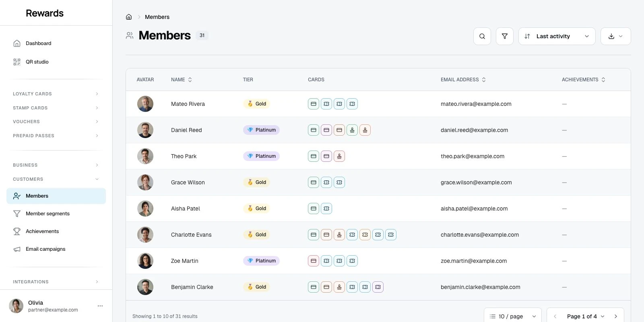Open Benjamin Clarke's purple voucher icon
Image resolution: width=644 pixels, height=322 pixels.
coord(378,287)
